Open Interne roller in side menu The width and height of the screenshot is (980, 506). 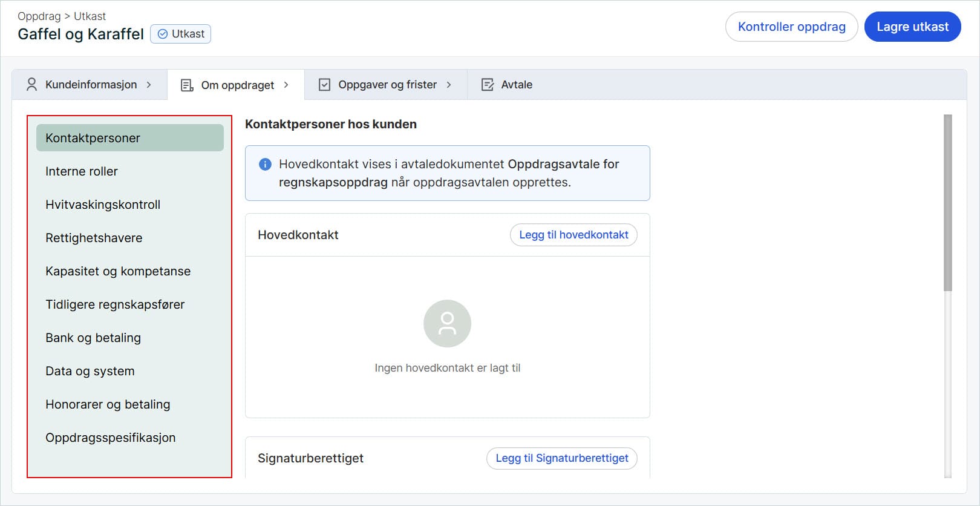pyautogui.click(x=82, y=171)
